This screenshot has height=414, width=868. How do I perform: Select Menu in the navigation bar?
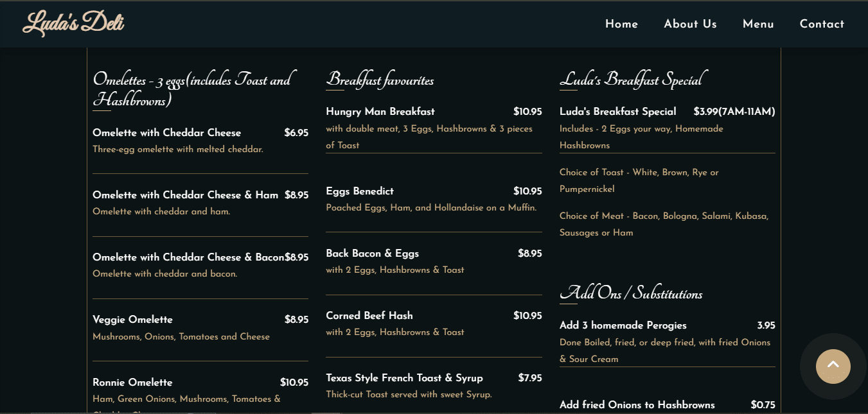pyautogui.click(x=758, y=24)
